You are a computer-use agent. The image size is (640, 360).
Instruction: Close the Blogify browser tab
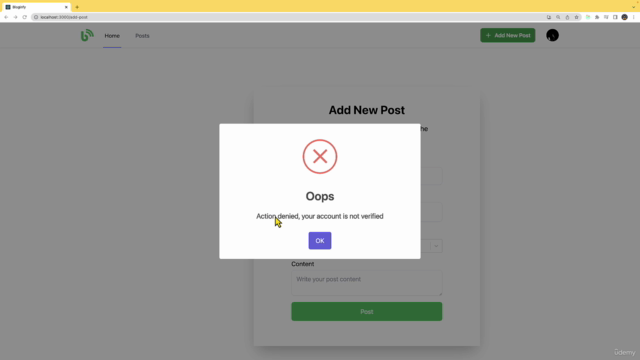tap(66, 7)
